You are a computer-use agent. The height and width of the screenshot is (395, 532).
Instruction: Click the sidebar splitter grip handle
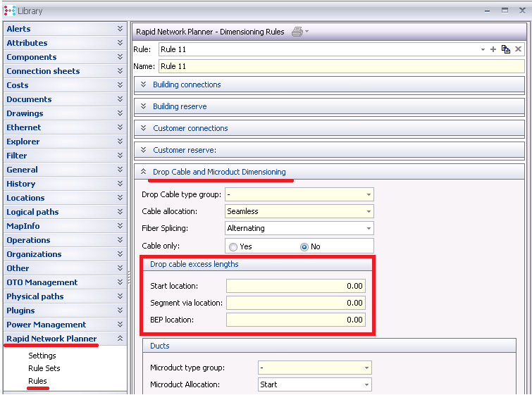click(x=129, y=277)
